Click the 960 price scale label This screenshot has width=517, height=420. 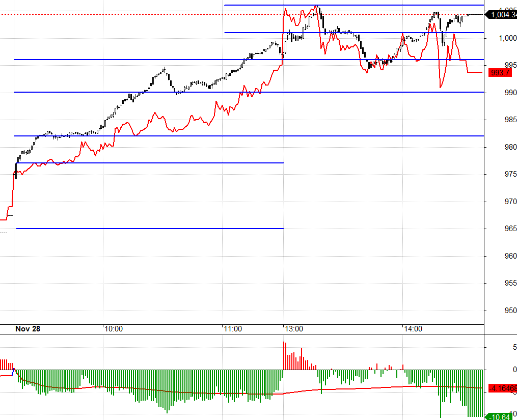coord(510,256)
